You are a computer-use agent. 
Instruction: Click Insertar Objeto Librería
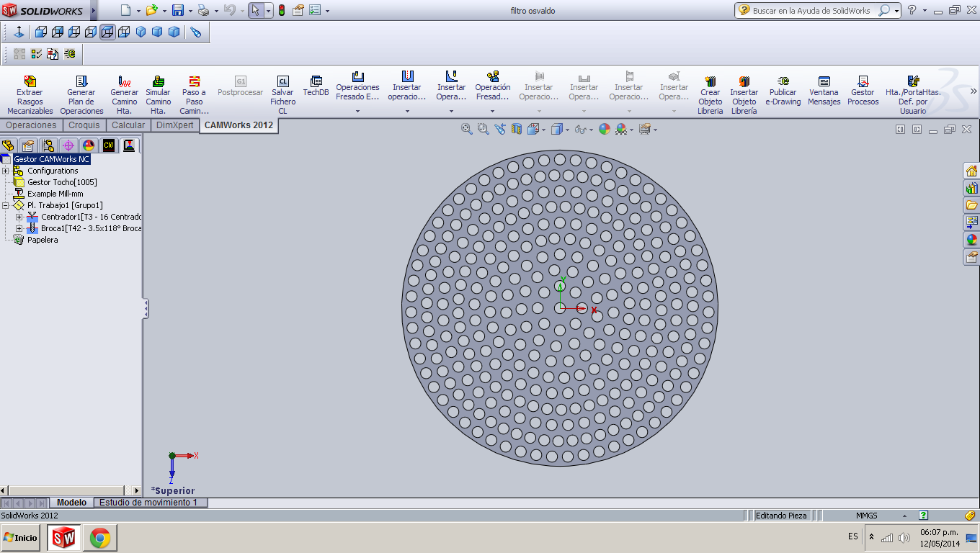[744, 94]
